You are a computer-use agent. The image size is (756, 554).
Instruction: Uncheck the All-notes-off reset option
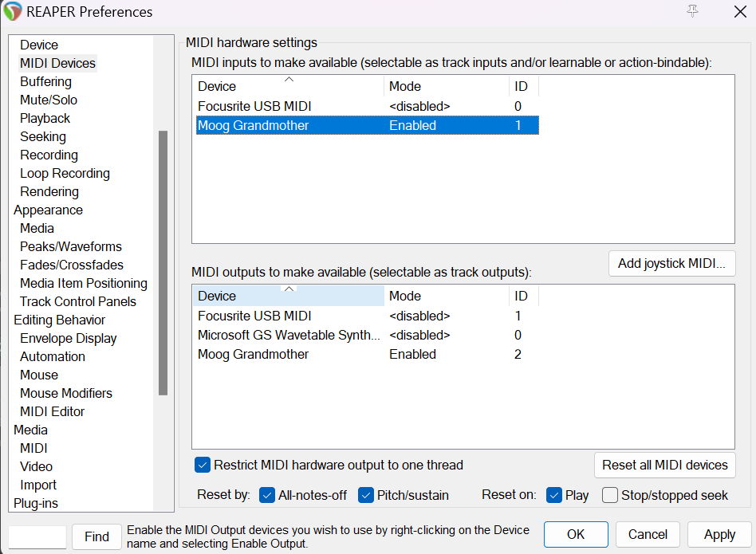266,495
